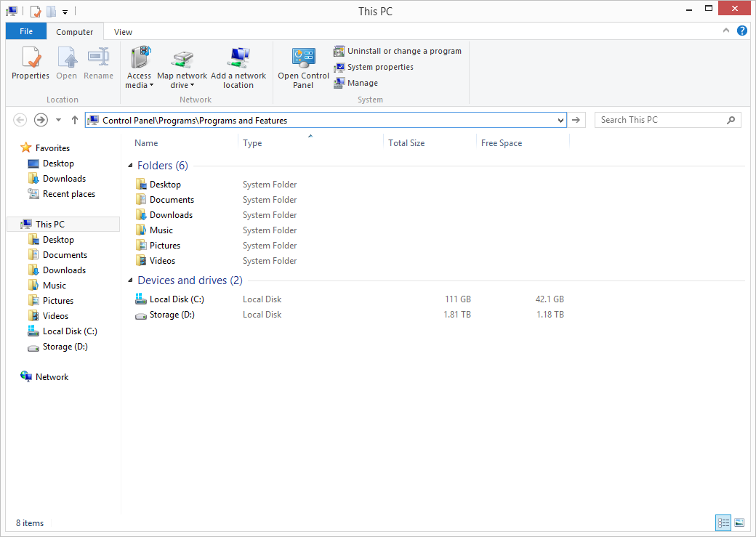Collapse the Folders (6) group
756x537 pixels.
coord(131,166)
